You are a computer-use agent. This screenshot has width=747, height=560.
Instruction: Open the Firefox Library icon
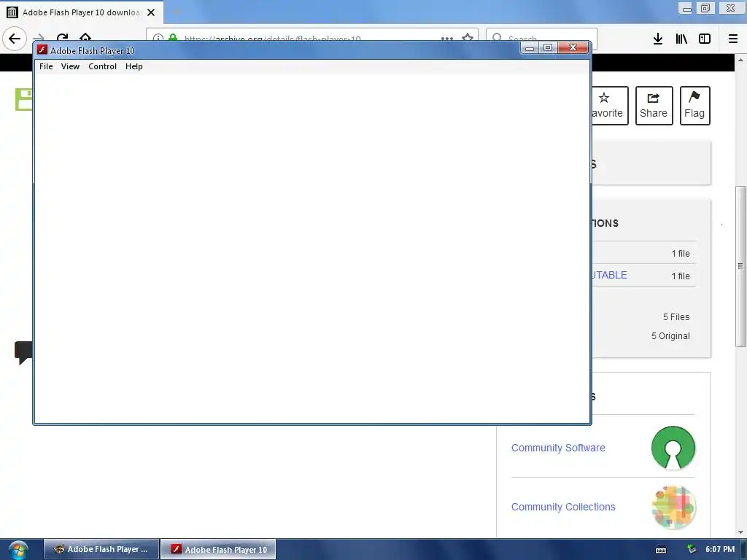[x=681, y=39]
